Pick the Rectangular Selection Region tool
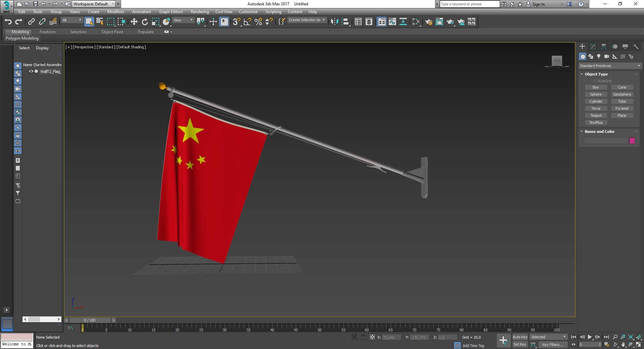644x349 pixels. (x=111, y=21)
